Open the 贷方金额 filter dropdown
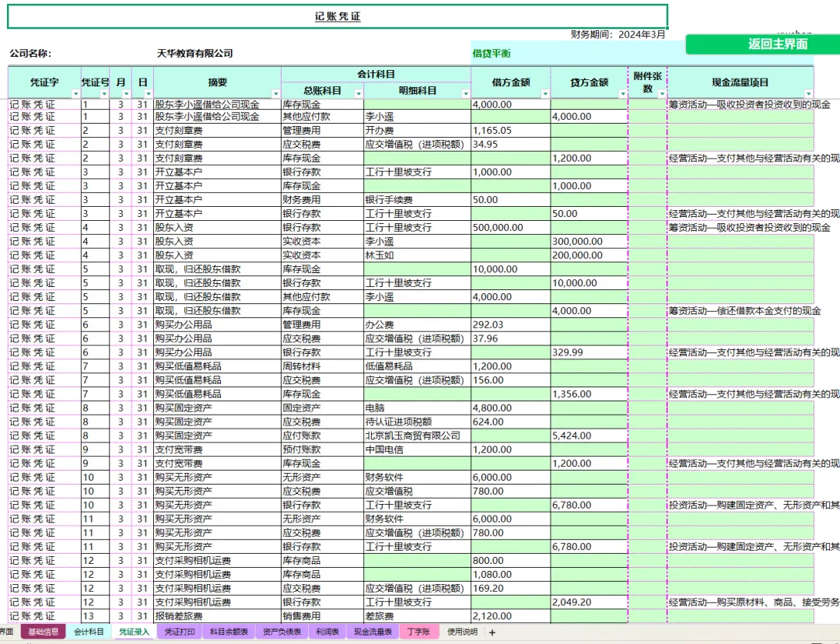 [622, 94]
